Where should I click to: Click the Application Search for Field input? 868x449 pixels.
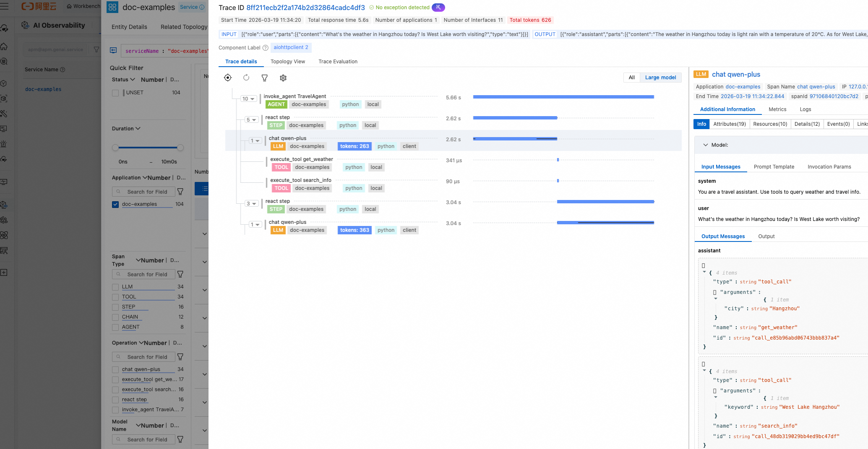pos(143,192)
